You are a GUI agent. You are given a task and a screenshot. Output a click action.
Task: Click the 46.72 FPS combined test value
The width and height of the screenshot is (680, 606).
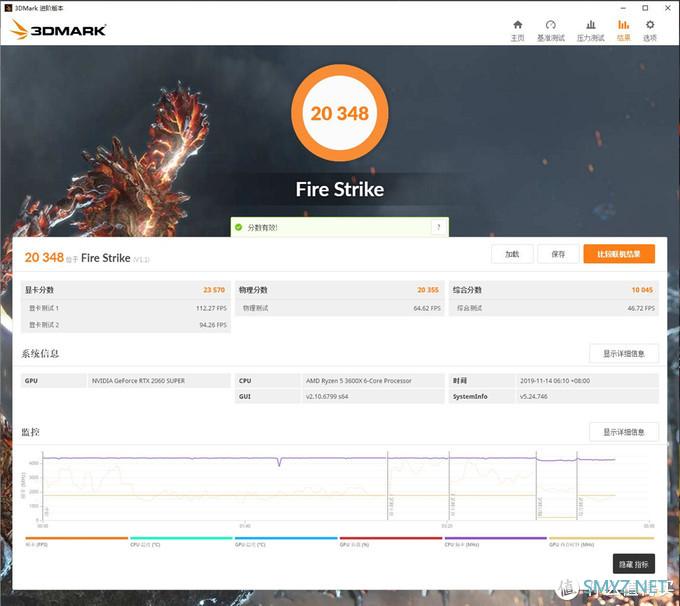click(641, 308)
